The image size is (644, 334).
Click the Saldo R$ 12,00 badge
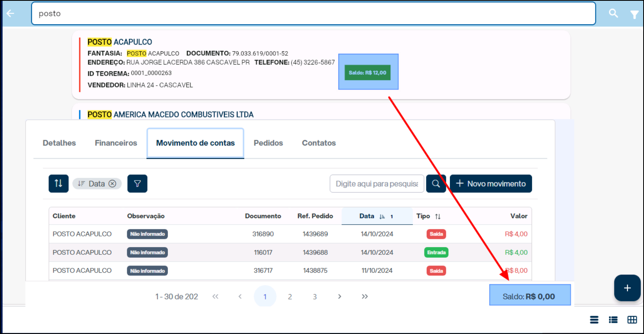(367, 72)
